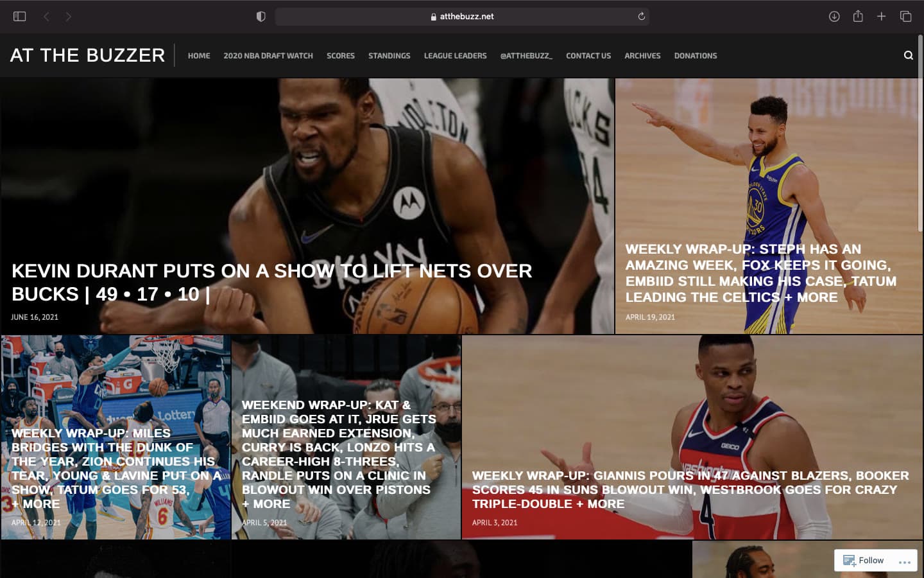
Task: Reload the page using the refresh icon
Action: coord(641,17)
